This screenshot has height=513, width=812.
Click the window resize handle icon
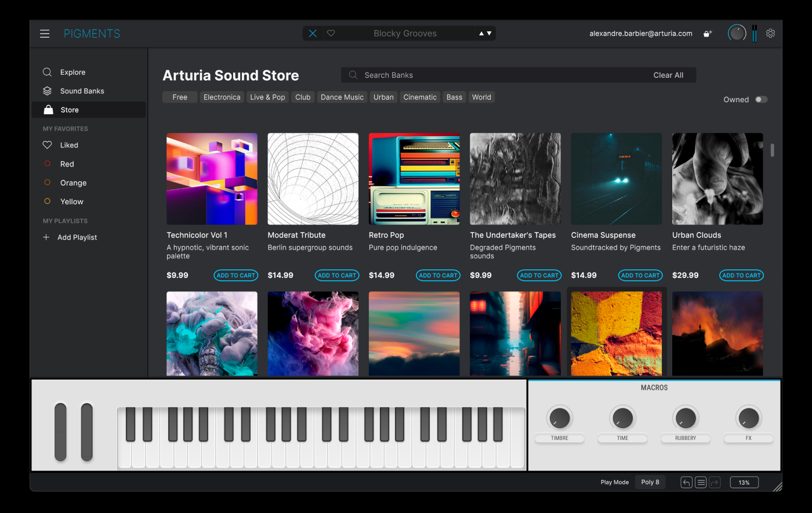coord(777,486)
